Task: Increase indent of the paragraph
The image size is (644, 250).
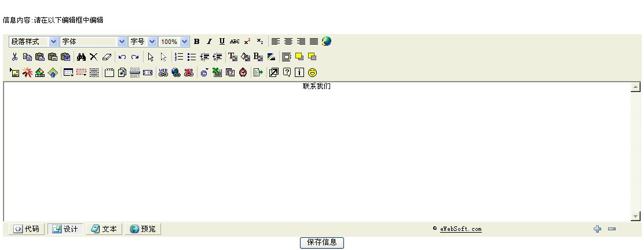Action: coord(204,57)
